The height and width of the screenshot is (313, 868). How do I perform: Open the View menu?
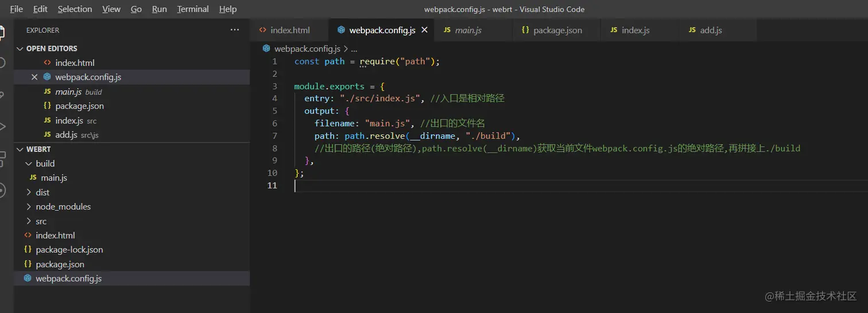click(111, 9)
